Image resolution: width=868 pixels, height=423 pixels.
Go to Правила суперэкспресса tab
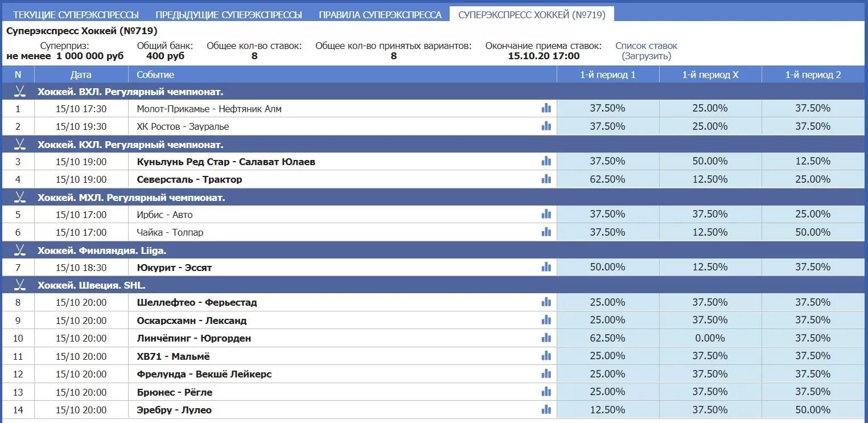tap(380, 15)
